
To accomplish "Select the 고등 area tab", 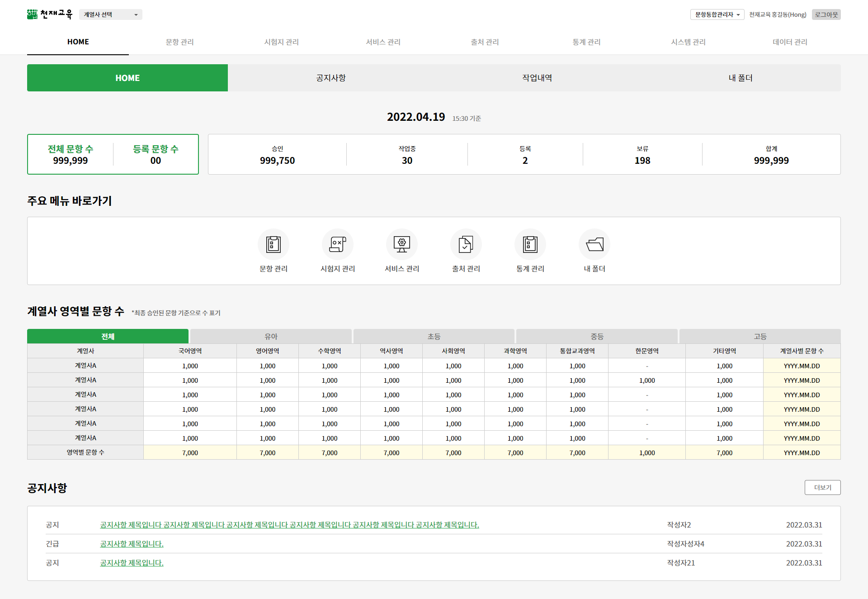I will (760, 336).
